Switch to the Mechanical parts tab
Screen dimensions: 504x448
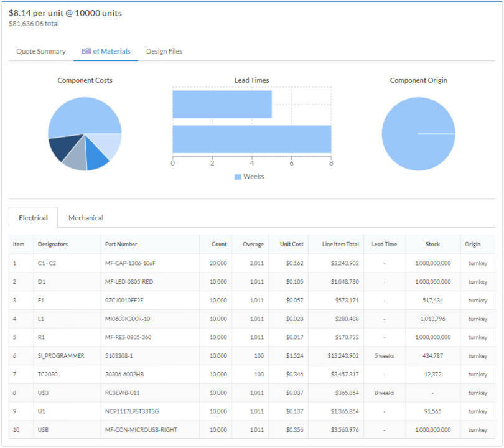coord(86,218)
